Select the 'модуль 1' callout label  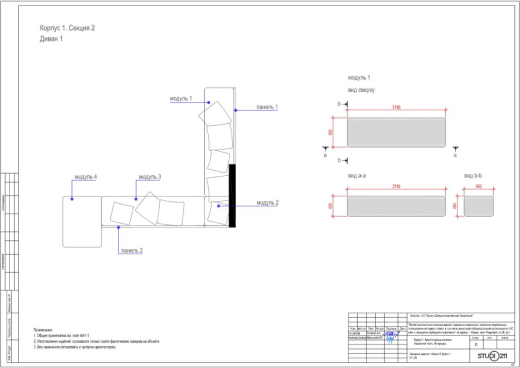point(181,99)
